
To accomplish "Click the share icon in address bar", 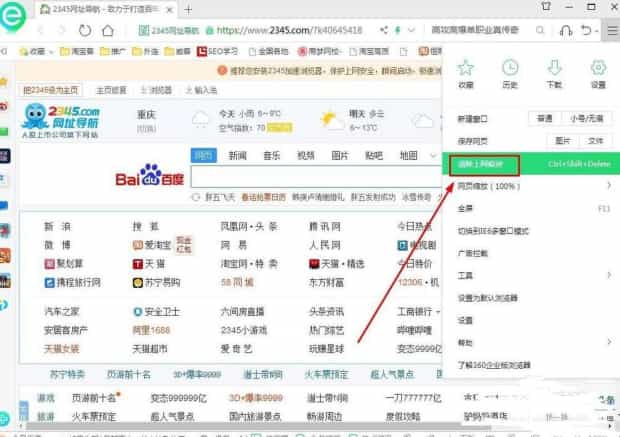I will [384, 30].
